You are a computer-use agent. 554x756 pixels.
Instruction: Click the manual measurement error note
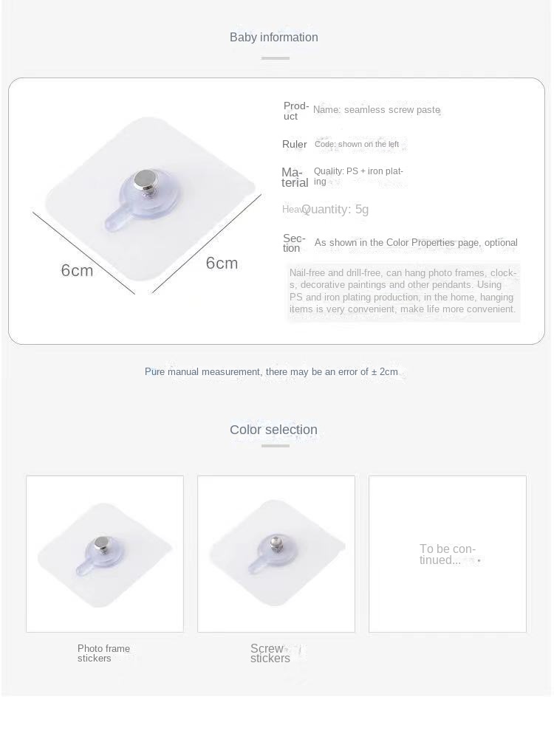pyautogui.click(x=271, y=372)
